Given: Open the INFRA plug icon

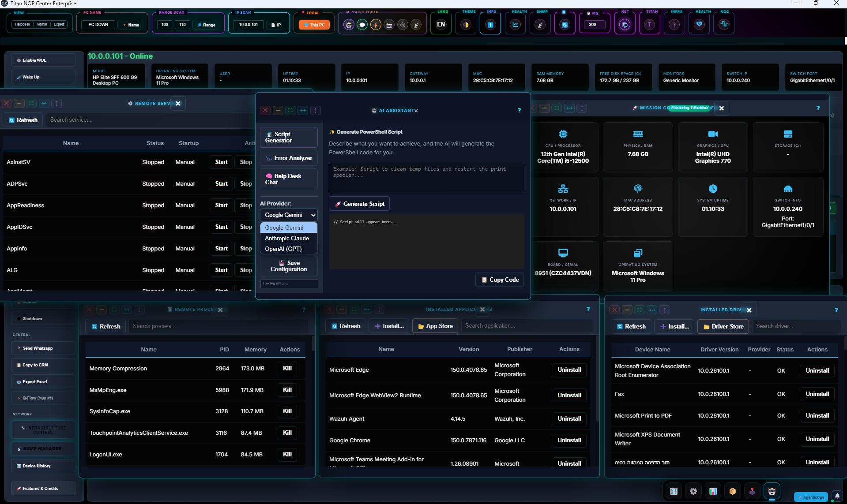Looking at the screenshot, I should [x=674, y=25].
